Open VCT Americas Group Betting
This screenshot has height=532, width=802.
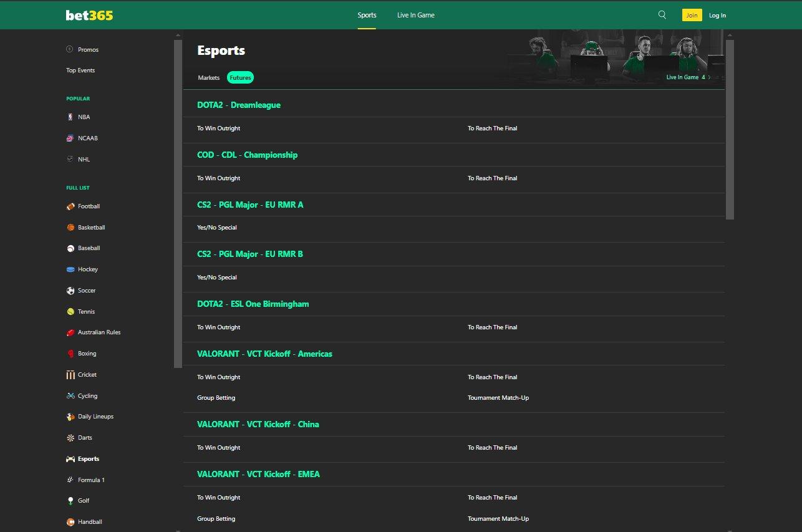[216, 398]
